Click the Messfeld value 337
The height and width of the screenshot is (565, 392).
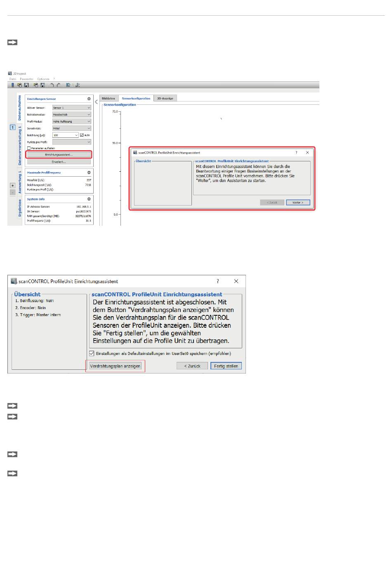(x=89, y=180)
